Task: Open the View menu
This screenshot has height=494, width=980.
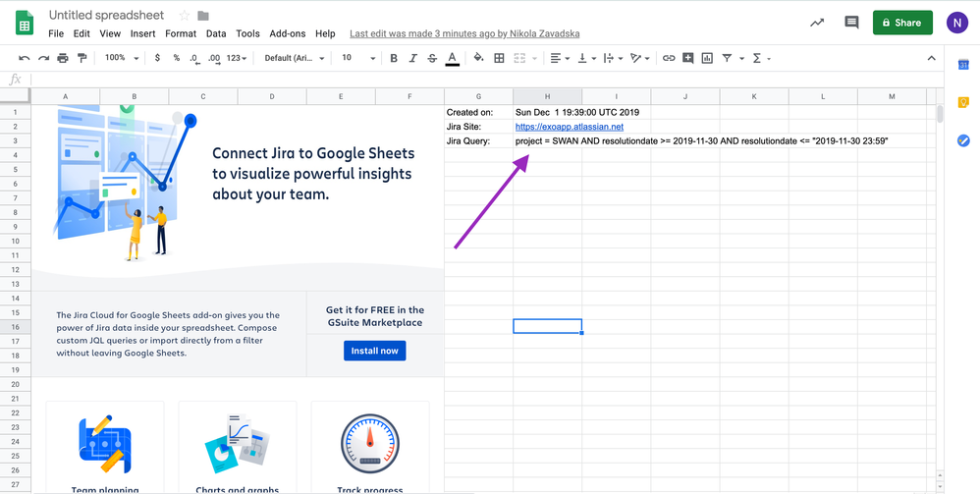Action: point(110,33)
